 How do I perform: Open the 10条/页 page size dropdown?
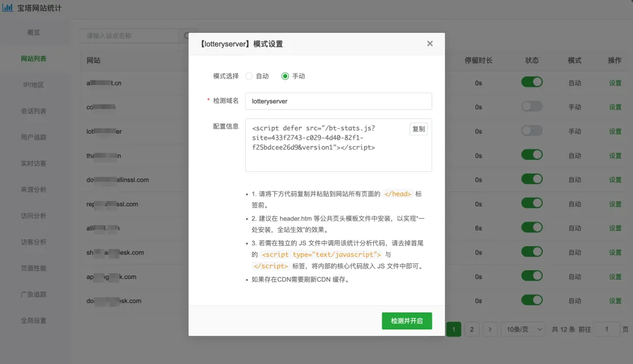pyautogui.click(x=523, y=329)
